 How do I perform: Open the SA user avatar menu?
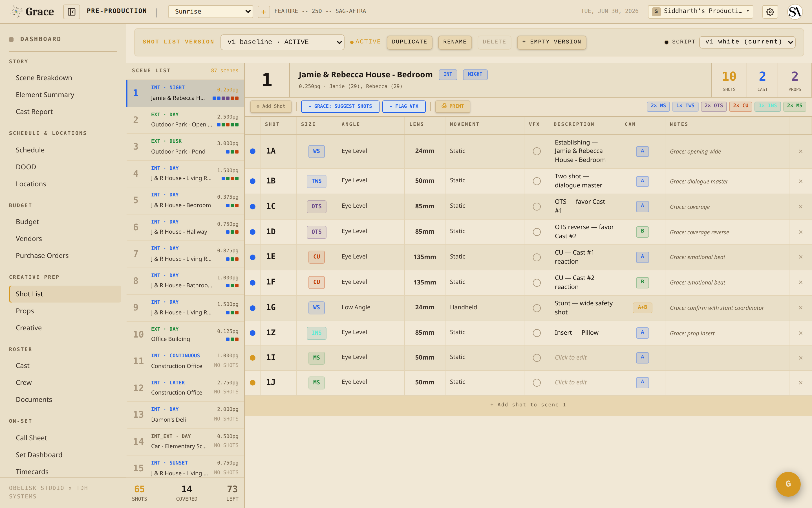tap(795, 12)
